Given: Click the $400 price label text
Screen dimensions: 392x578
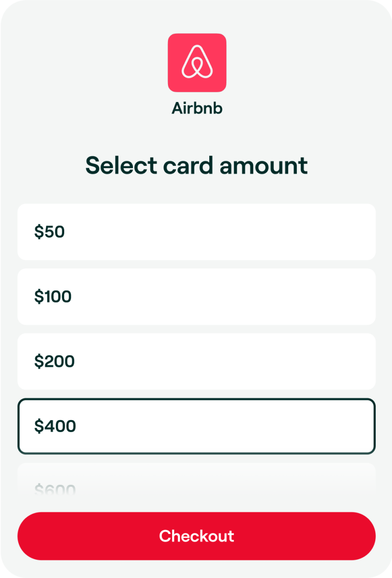Looking at the screenshot, I should click(x=55, y=427).
